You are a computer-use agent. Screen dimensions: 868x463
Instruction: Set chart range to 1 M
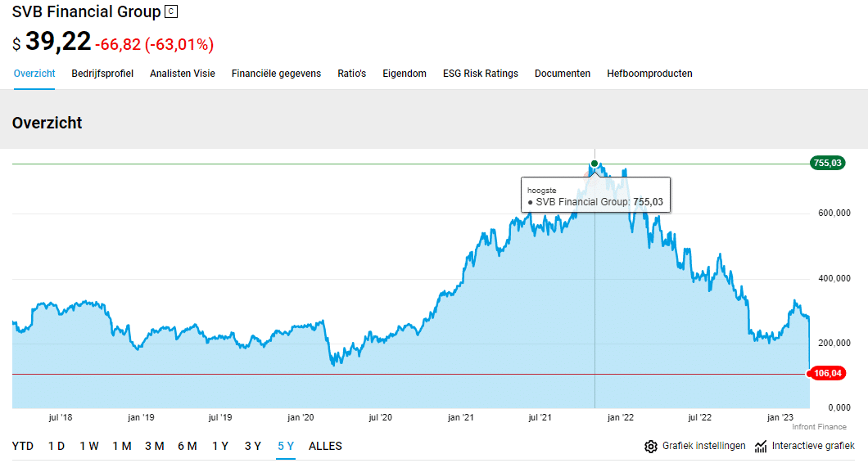[122, 446]
